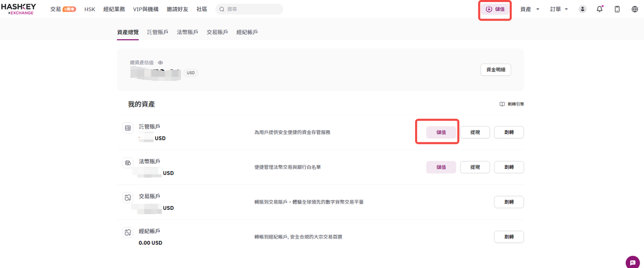Open the notification bell icon
This screenshot has width=644, height=268.
click(600, 9)
